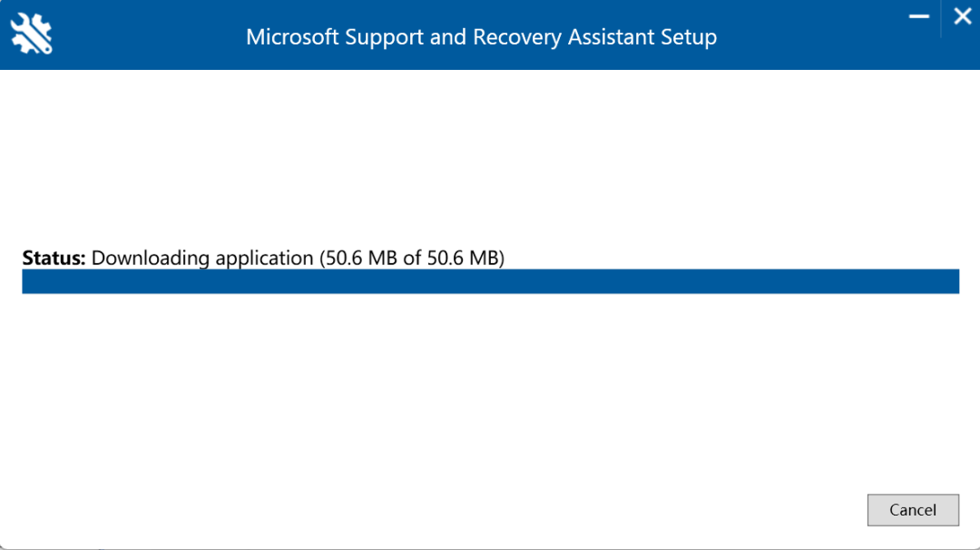
Task: Click the word Setup in the title
Action: pos(688,37)
